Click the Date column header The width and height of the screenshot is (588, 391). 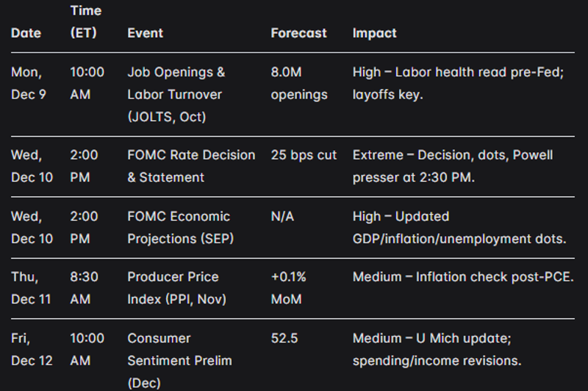pyautogui.click(x=26, y=33)
